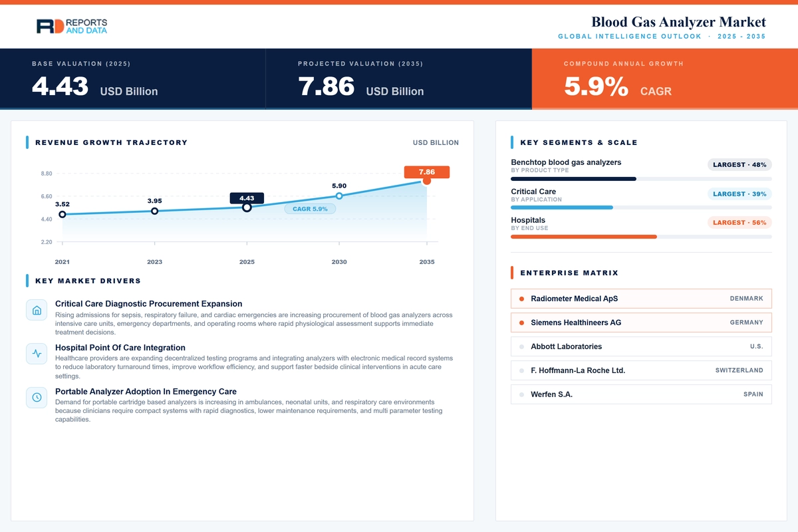798x532 pixels.
Task: Click the home icon beside Critical Care Diagnostic
Action: point(37,310)
